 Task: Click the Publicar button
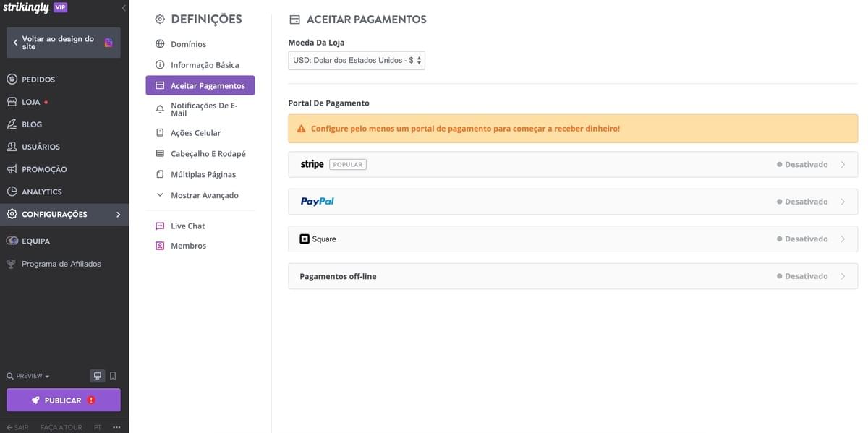pos(64,400)
